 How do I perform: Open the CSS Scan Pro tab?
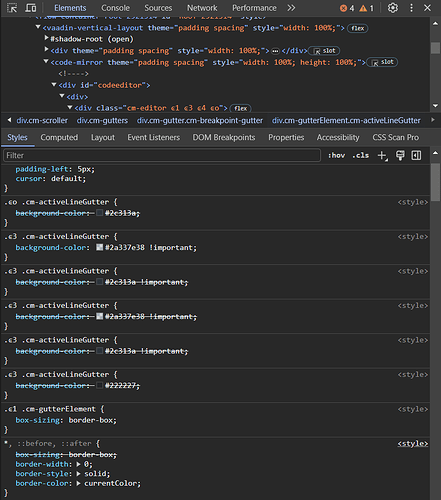pyautogui.click(x=396, y=138)
